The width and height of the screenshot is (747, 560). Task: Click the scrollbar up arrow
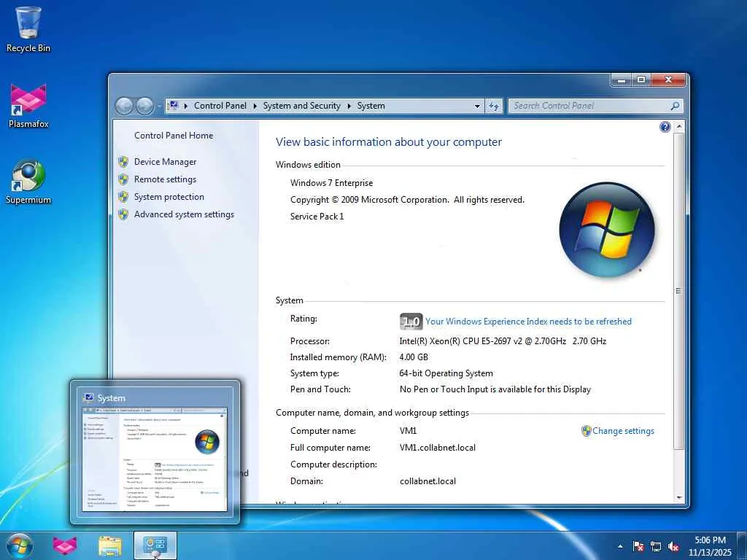(x=679, y=127)
